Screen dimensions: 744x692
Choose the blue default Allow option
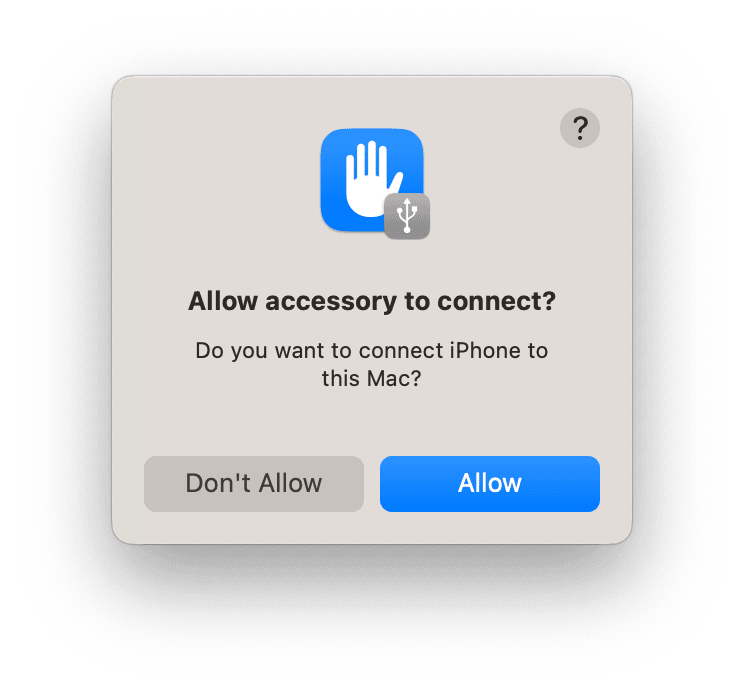(490, 484)
